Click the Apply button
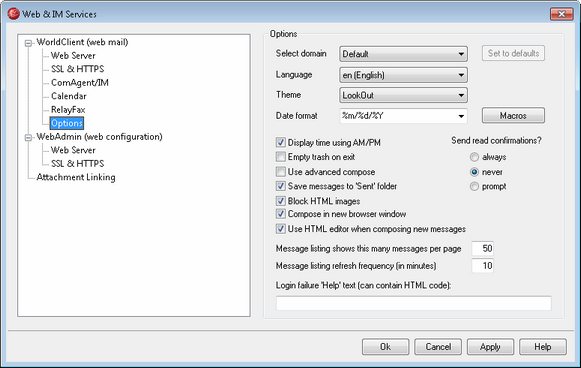Image resolution: width=581 pixels, height=368 pixels. pos(490,347)
